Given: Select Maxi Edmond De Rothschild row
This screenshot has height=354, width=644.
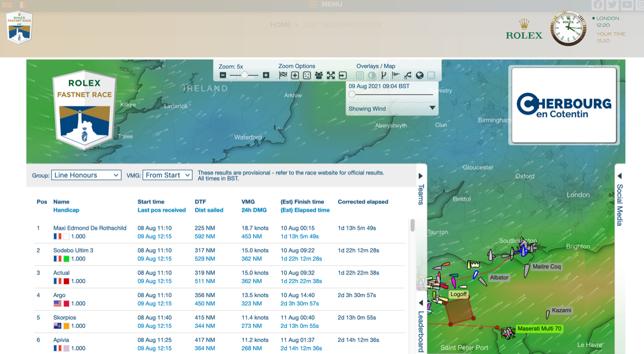Looking at the screenshot, I should point(219,232).
